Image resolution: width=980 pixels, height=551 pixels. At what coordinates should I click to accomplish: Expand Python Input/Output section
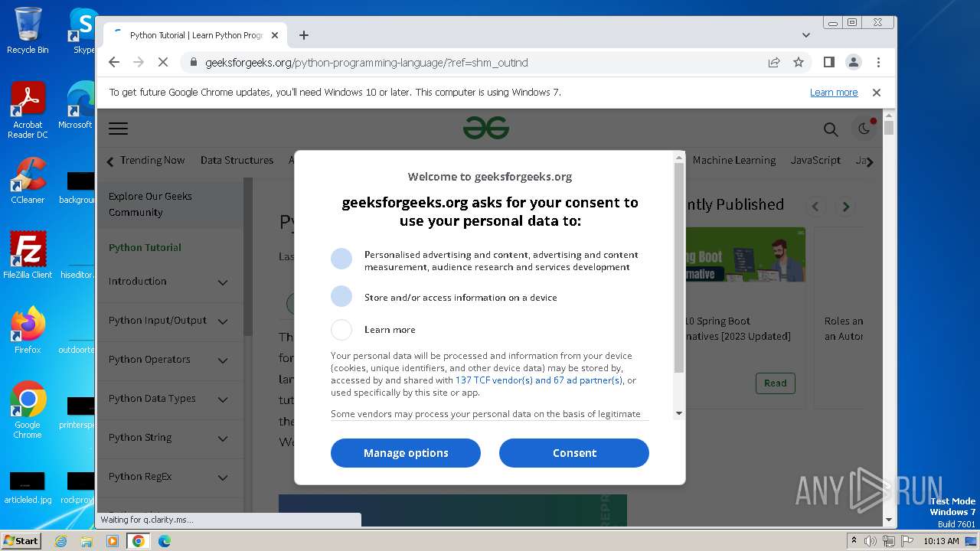click(x=170, y=321)
